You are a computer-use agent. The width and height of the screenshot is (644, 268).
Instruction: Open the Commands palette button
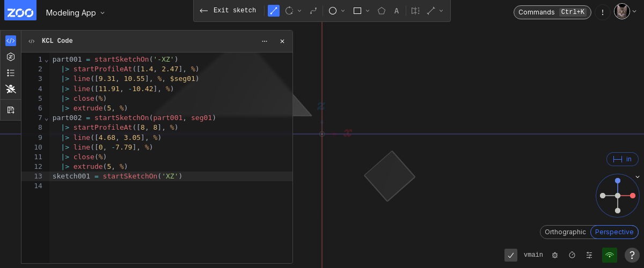[552, 12]
